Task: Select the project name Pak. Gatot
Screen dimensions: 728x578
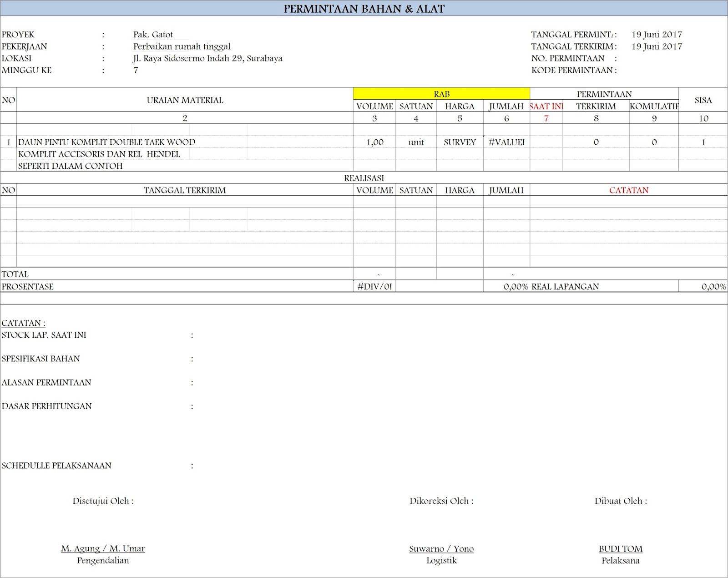Action: point(153,35)
